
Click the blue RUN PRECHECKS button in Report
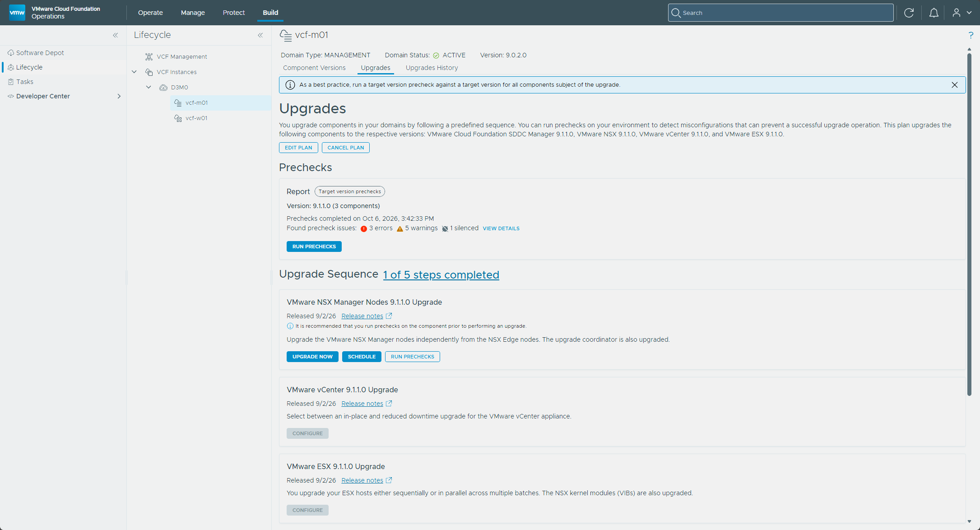(314, 246)
